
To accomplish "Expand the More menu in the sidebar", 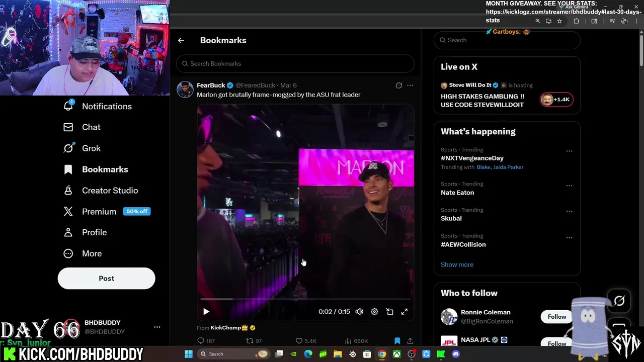I will pos(83,253).
